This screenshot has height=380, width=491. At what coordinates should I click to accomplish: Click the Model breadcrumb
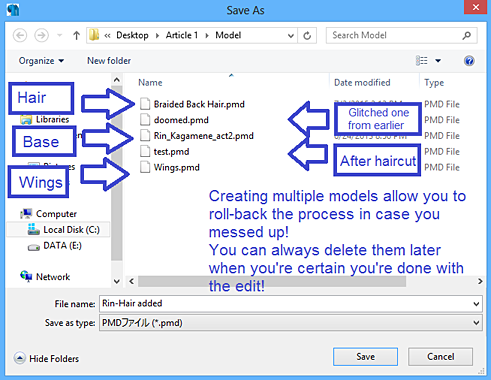228,35
